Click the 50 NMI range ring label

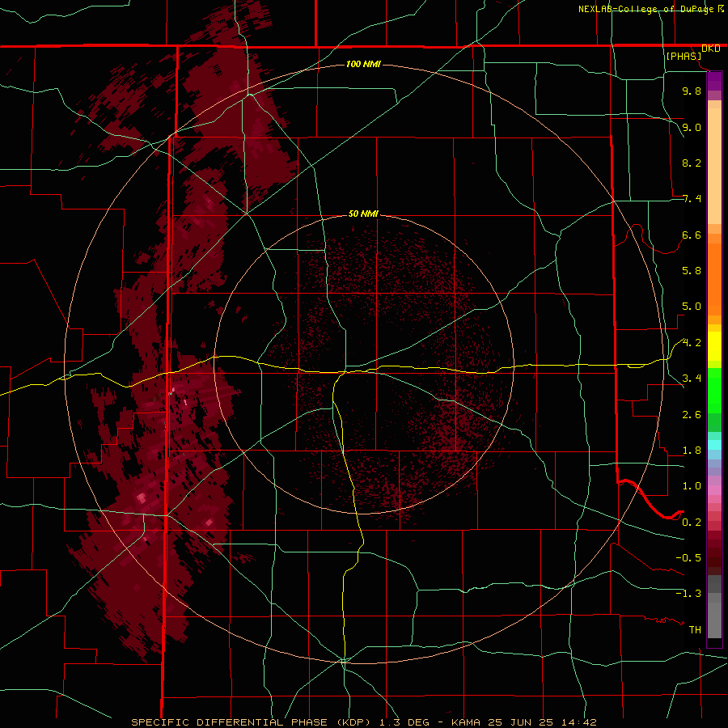[x=363, y=214]
